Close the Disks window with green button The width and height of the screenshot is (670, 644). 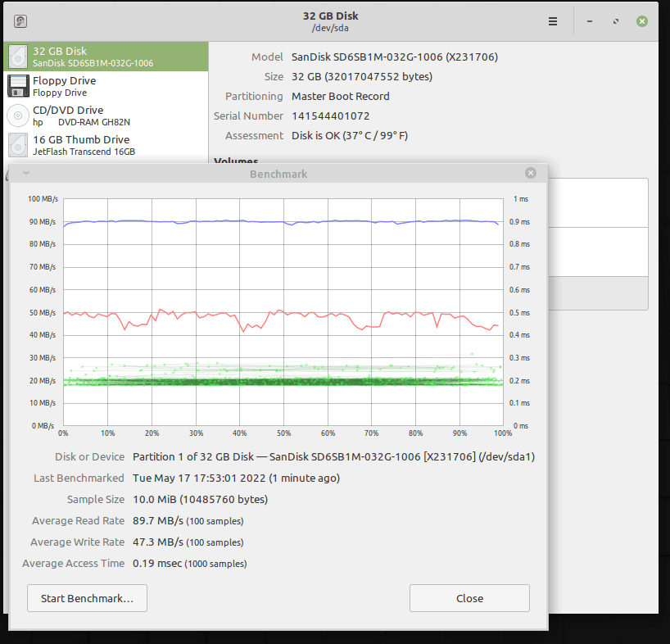tap(642, 21)
